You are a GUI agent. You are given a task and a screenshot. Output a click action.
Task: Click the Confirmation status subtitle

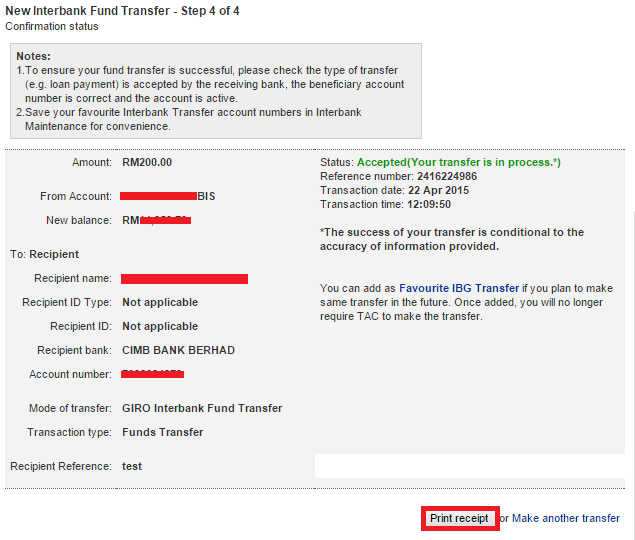coord(52,26)
